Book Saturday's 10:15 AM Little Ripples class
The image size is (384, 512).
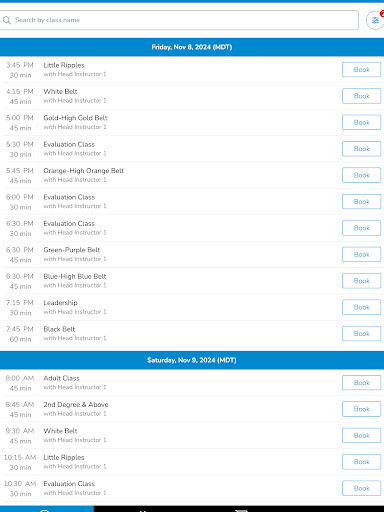pyautogui.click(x=361, y=462)
